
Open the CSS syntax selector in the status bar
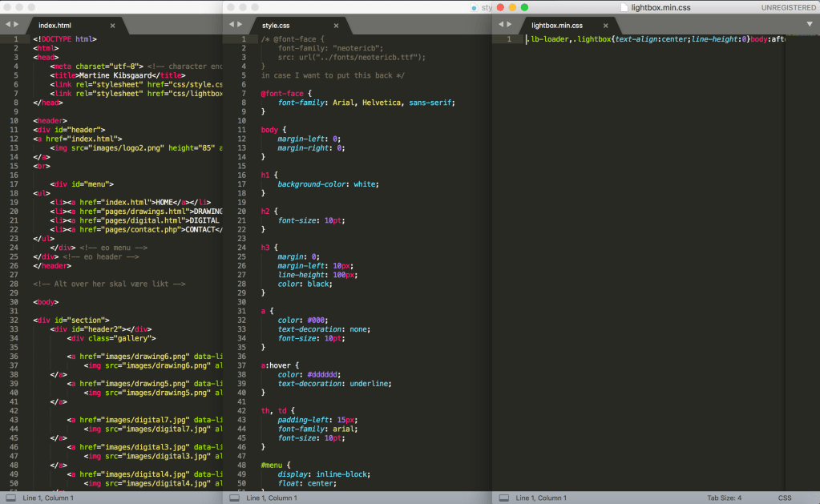pos(784,498)
